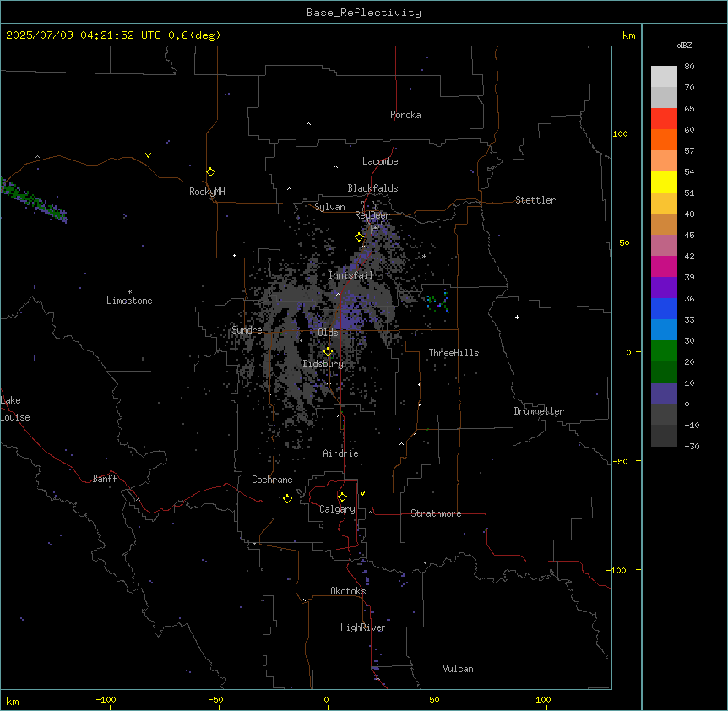Click the yellow diamond marker above Calgary
Screen dimensions: 728x711
(x=342, y=497)
